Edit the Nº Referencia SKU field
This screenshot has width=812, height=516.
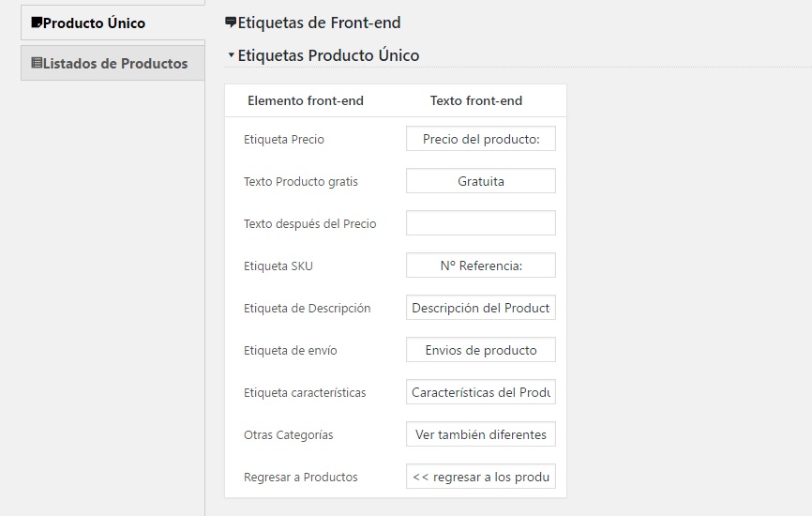481,266
